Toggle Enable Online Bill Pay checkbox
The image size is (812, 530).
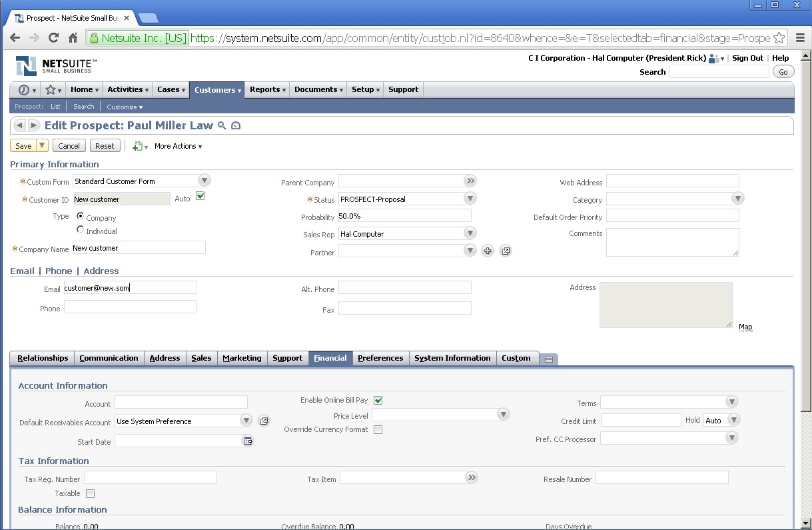coord(378,400)
